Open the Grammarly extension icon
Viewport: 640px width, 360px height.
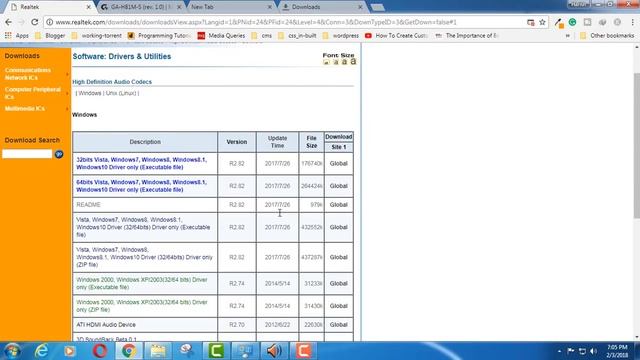click(573, 22)
